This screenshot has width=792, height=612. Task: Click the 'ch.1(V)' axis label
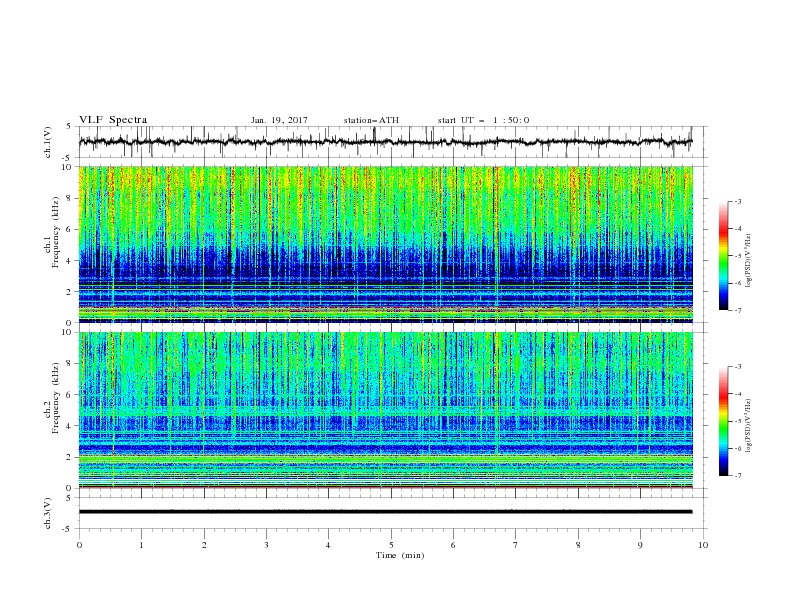pos(48,142)
